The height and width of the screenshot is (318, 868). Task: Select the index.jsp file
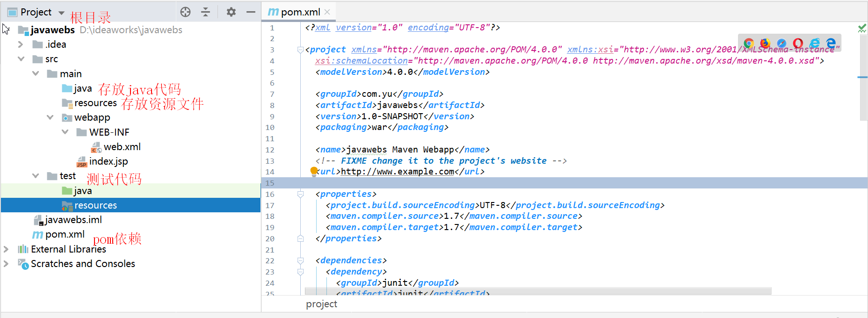[x=108, y=161]
